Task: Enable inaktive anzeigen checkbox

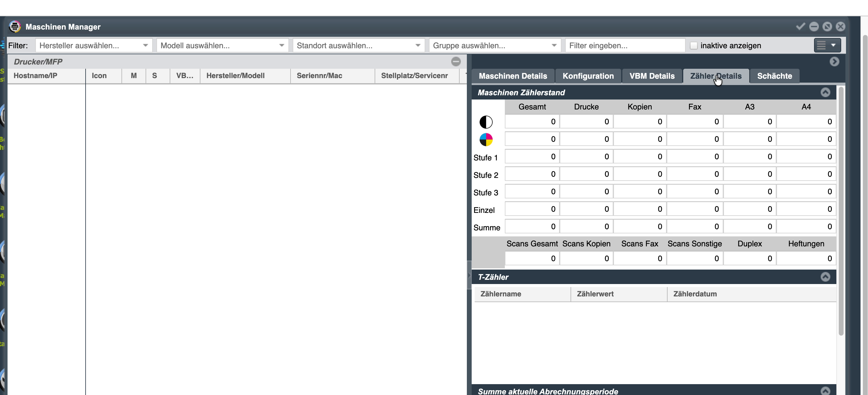Action: coord(693,46)
